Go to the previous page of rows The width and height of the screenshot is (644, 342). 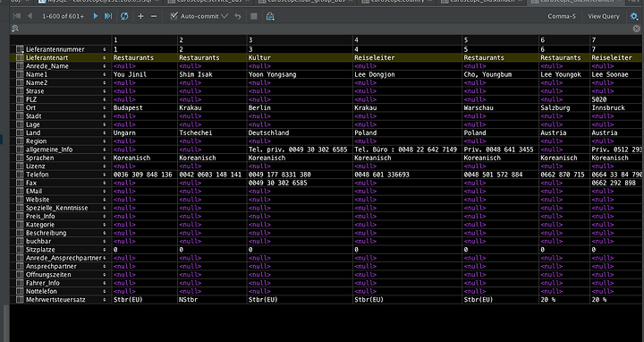click(30, 16)
